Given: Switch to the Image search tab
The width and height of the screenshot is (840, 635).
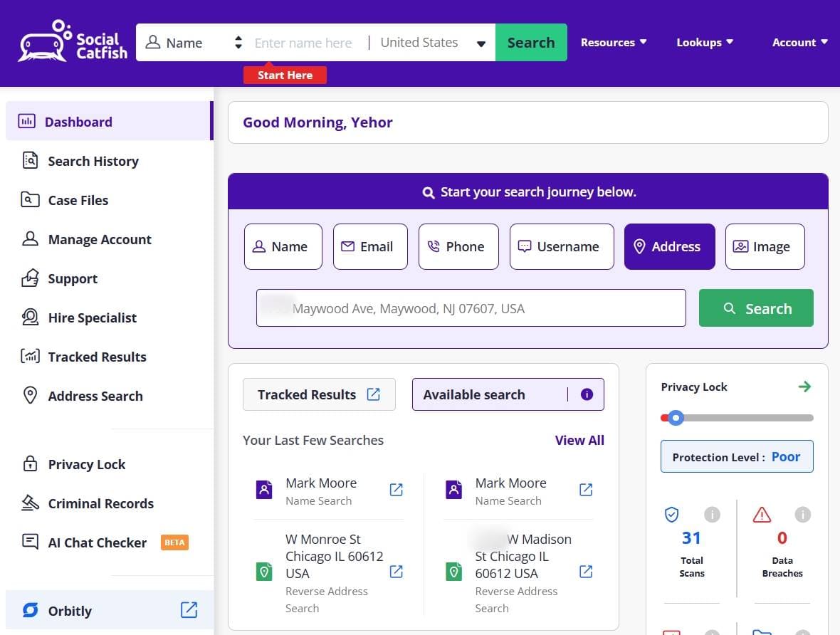Looking at the screenshot, I should coord(765,246).
